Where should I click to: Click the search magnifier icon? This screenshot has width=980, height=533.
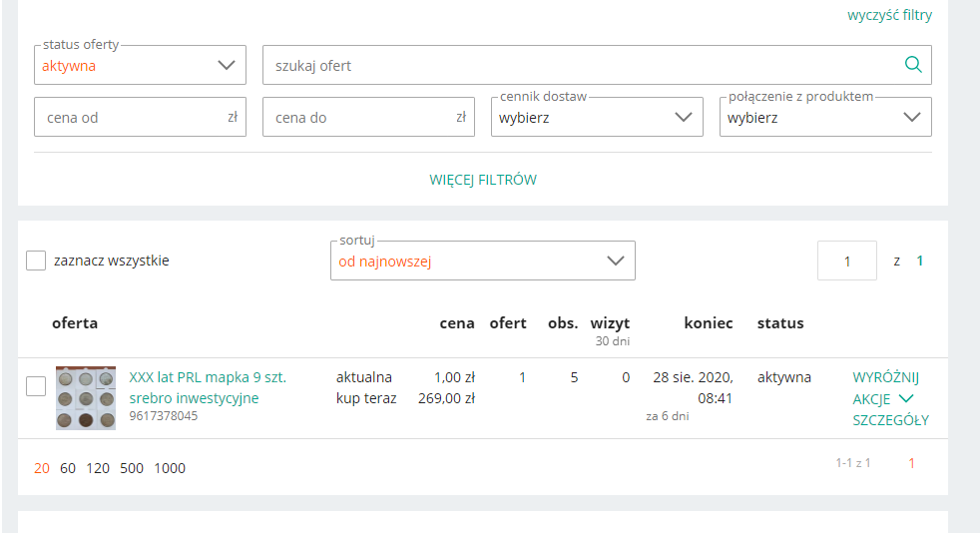tap(913, 64)
